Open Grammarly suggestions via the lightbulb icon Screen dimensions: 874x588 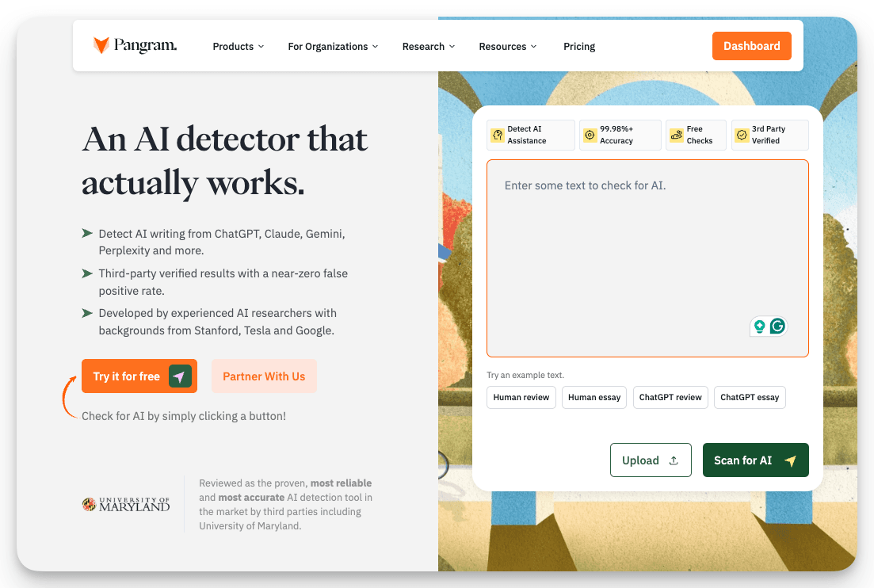pos(759,326)
